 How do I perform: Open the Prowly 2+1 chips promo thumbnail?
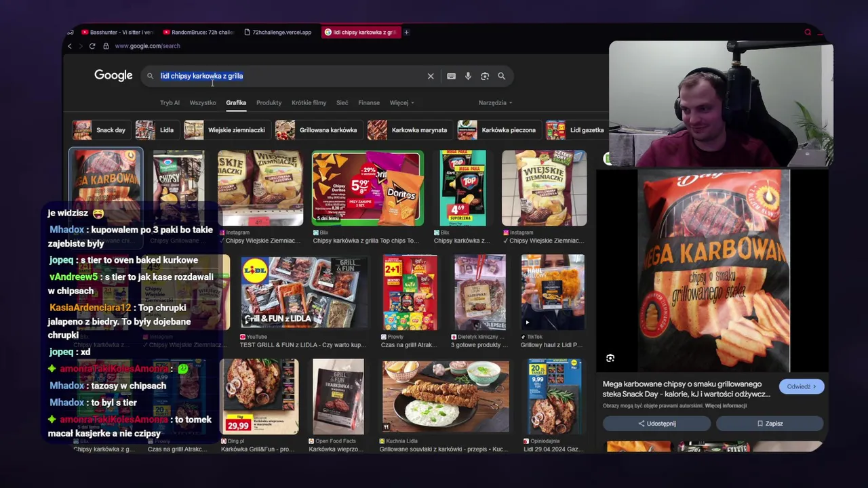tap(410, 292)
